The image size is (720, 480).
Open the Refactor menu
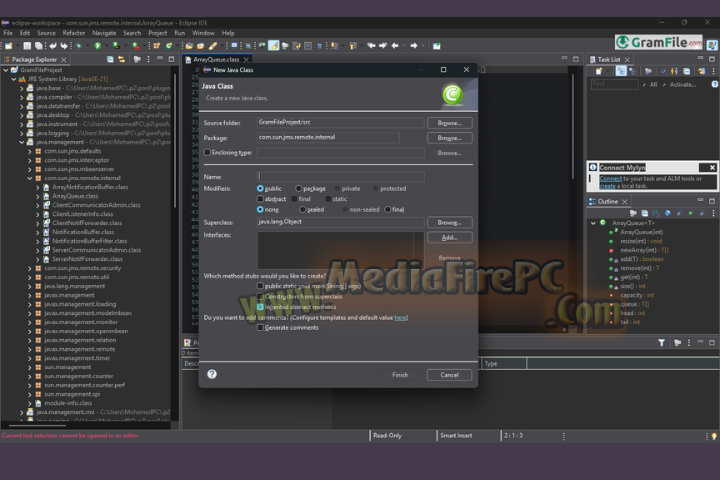click(x=74, y=33)
